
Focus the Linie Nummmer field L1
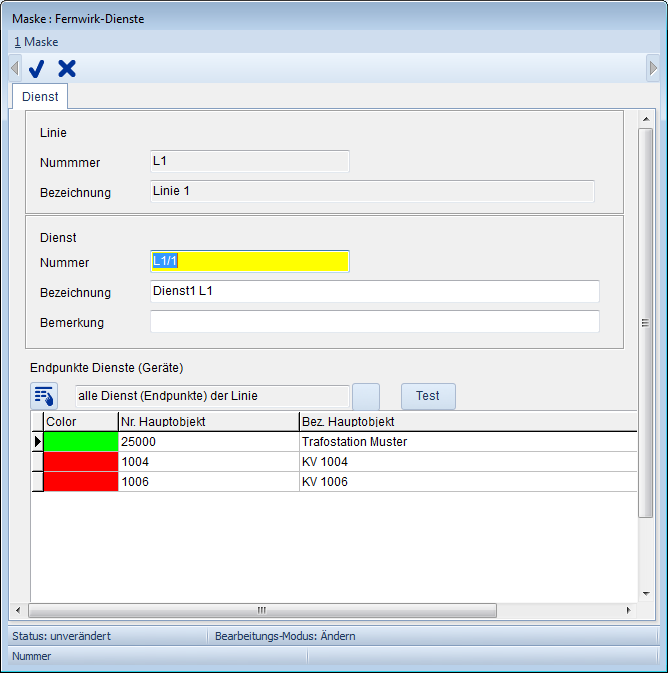250,161
